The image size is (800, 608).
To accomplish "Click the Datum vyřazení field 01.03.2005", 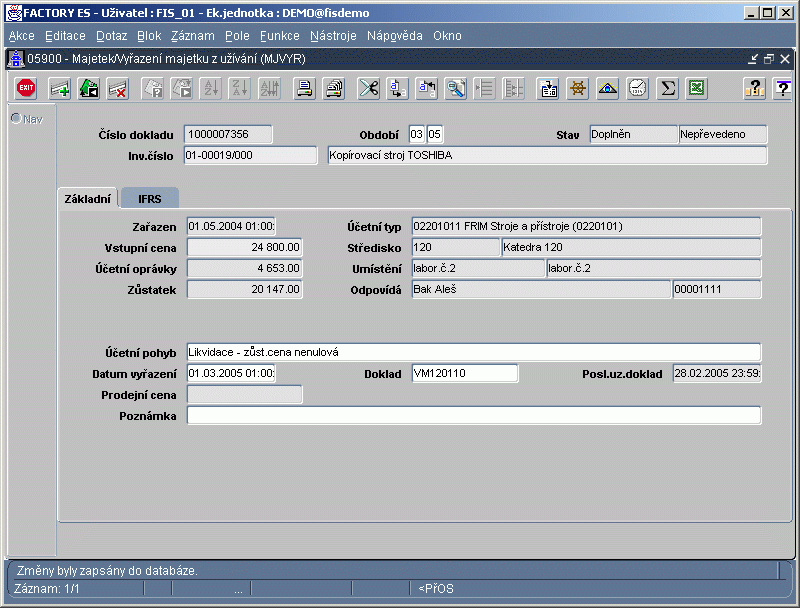I will tap(232, 373).
